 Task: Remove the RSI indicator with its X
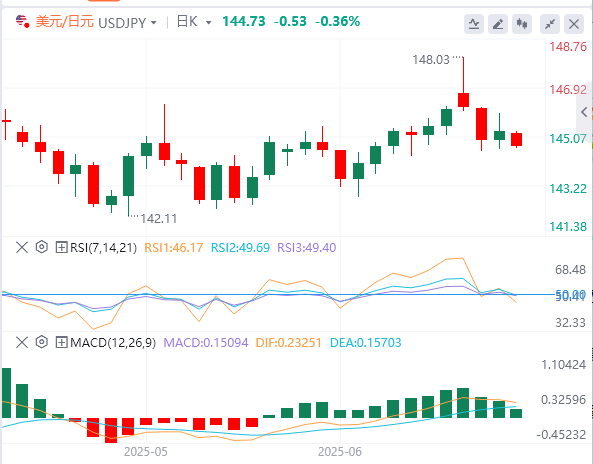[22, 248]
